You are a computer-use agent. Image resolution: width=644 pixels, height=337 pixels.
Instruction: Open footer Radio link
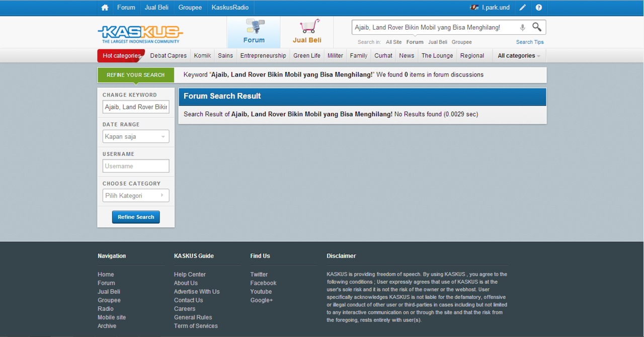106,309
